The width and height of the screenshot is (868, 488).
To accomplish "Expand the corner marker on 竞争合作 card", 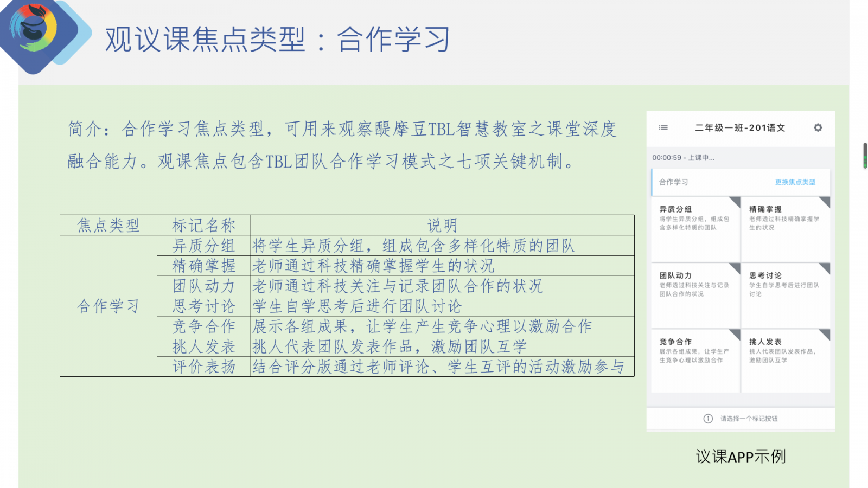I will pyautogui.click(x=736, y=333).
